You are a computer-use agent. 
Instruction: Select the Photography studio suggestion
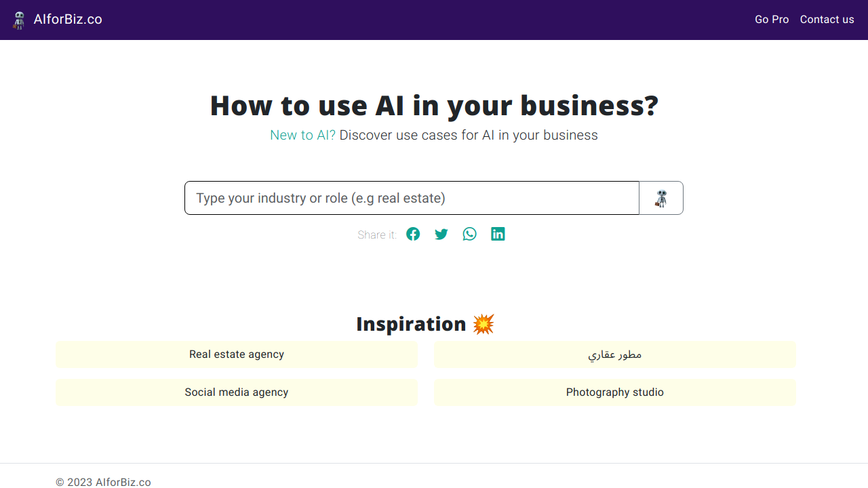(615, 392)
